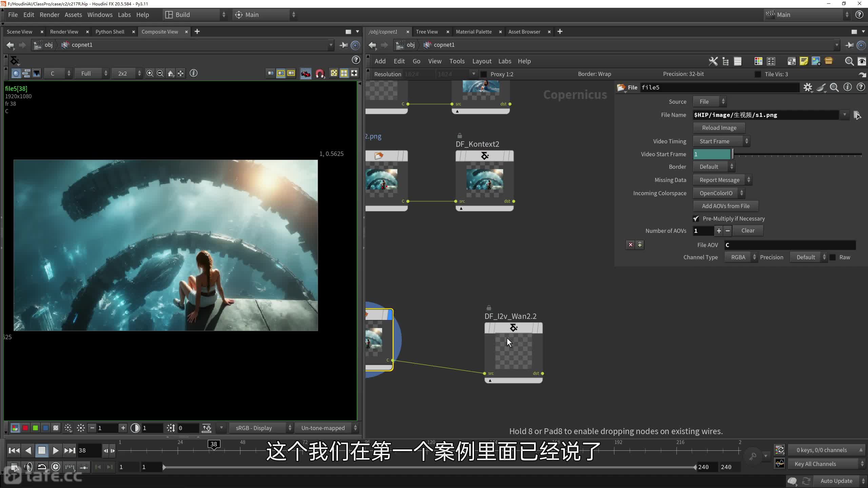Toggle the Proxy 1:2 checkbox

(x=484, y=74)
